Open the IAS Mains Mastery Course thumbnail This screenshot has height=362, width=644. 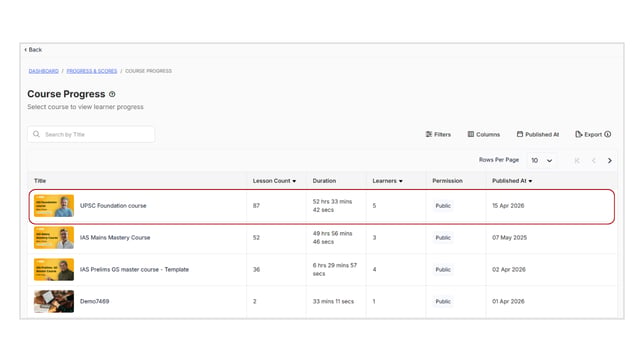click(x=54, y=237)
